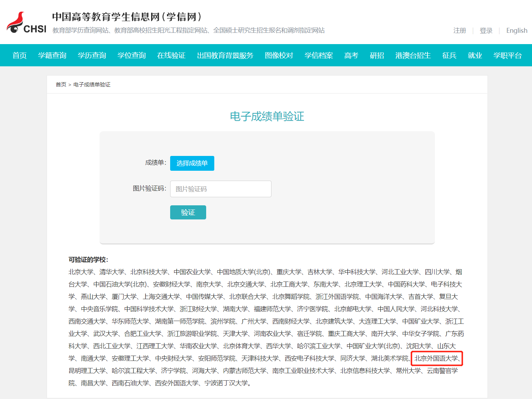The width and height of the screenshot is (532, 399).
Task: Click the 征兵 menu item
Action: click(449, 55)
